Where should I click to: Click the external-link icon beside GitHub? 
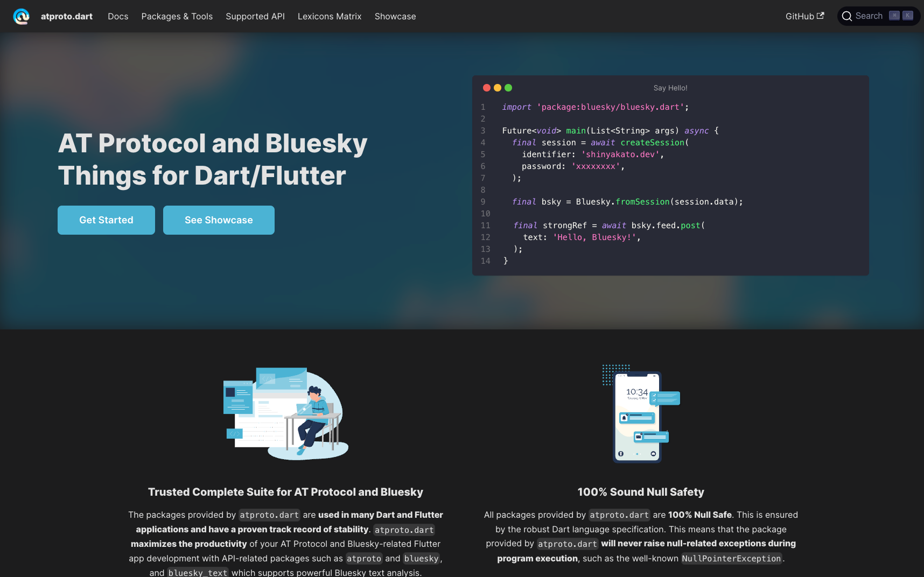(x=821, y=16)
